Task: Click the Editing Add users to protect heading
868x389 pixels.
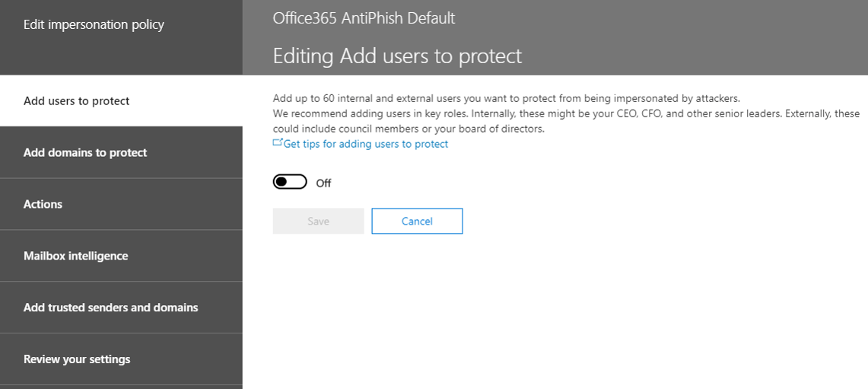Action: [x=397, y=56]
